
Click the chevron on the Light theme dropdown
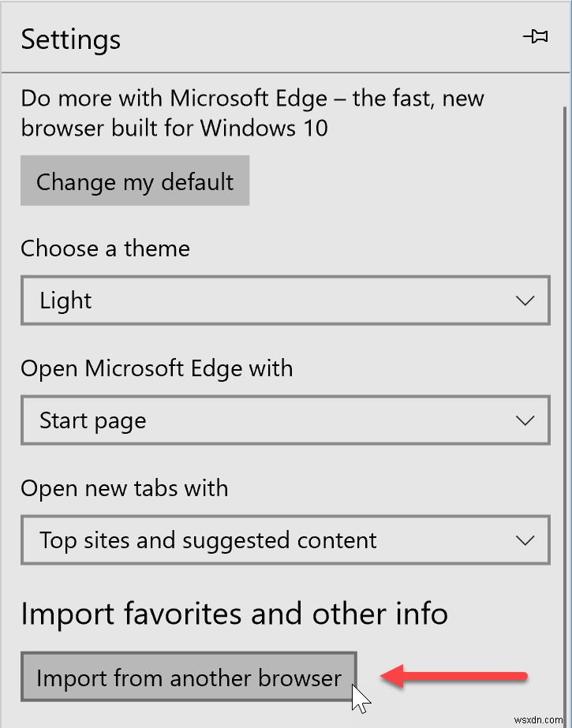tap(525, 301)
